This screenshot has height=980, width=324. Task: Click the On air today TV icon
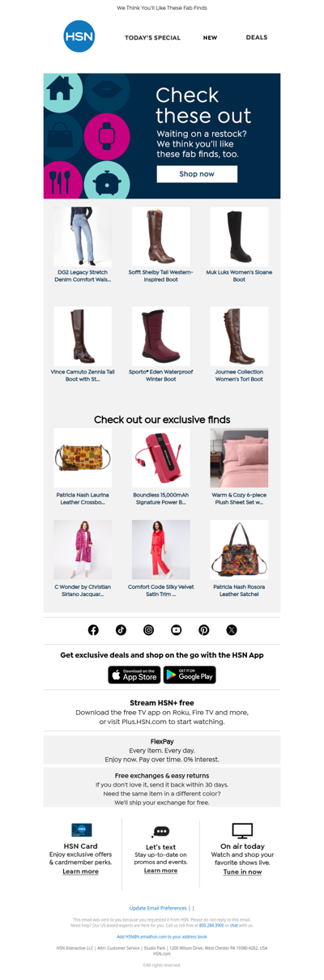(242, 831)
